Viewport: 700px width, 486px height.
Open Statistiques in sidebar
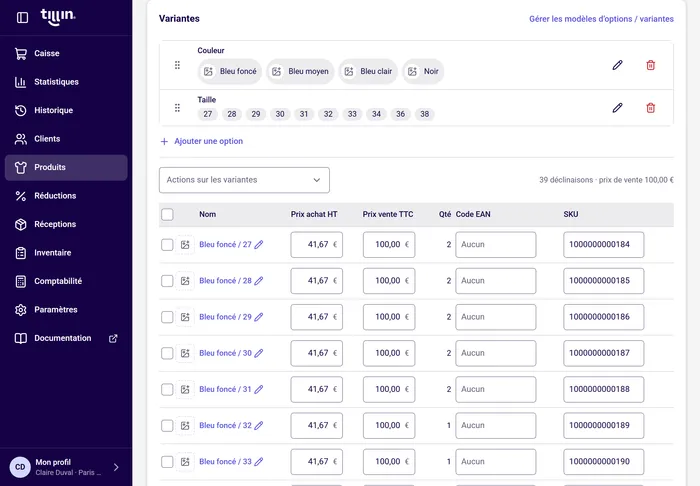[66, 82]
